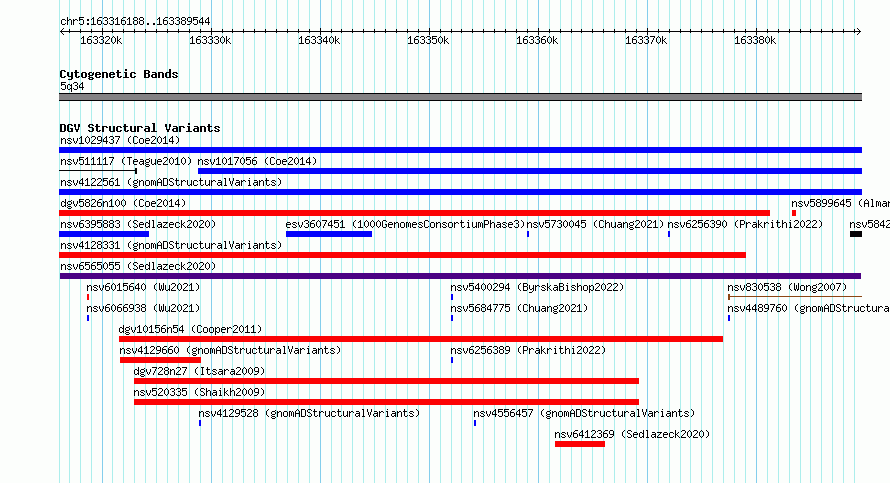Select the nsv1017056 blue feature bar
The image size is (890, 483).
[x=530, y=171]
